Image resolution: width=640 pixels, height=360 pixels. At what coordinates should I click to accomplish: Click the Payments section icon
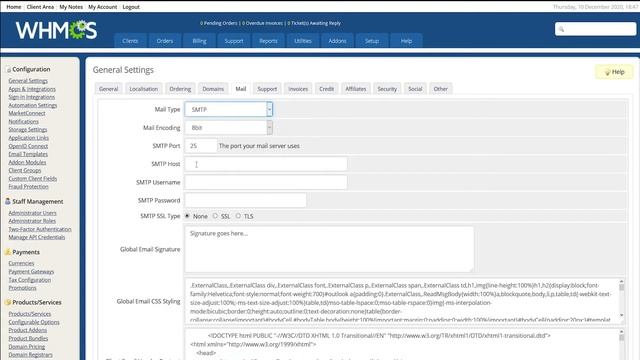[8, 252]
